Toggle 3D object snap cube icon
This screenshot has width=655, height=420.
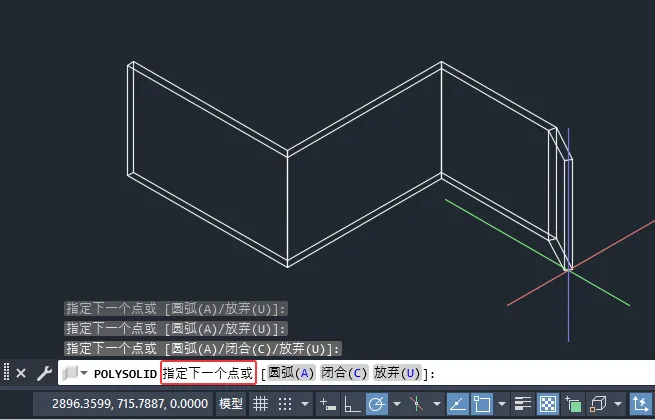coord(598,404)
